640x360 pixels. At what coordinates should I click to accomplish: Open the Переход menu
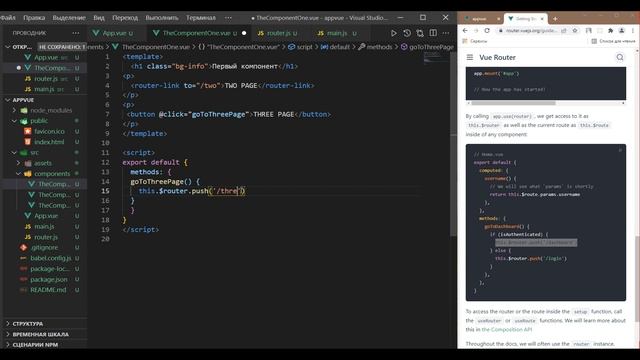coord(125,18)
